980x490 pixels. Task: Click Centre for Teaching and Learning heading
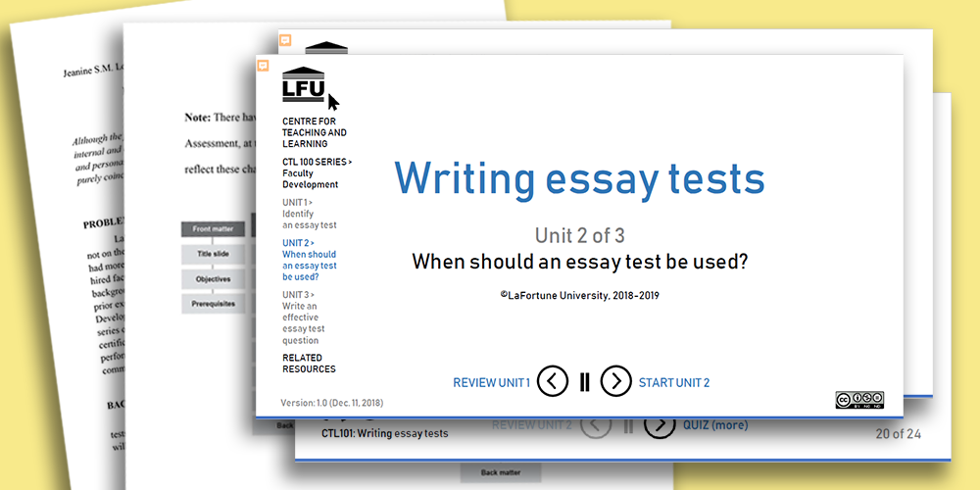(314, 132)
